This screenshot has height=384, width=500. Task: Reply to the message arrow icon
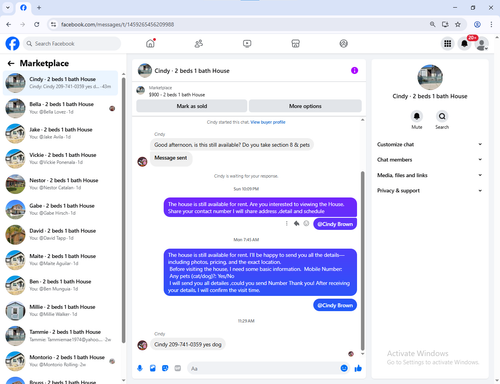(x=296, y=223)
